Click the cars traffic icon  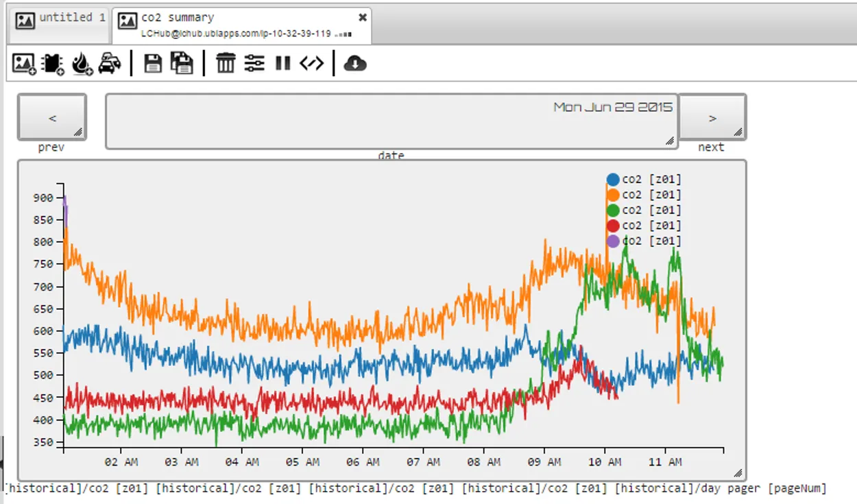pyautogui.click(x=110, y=64)
